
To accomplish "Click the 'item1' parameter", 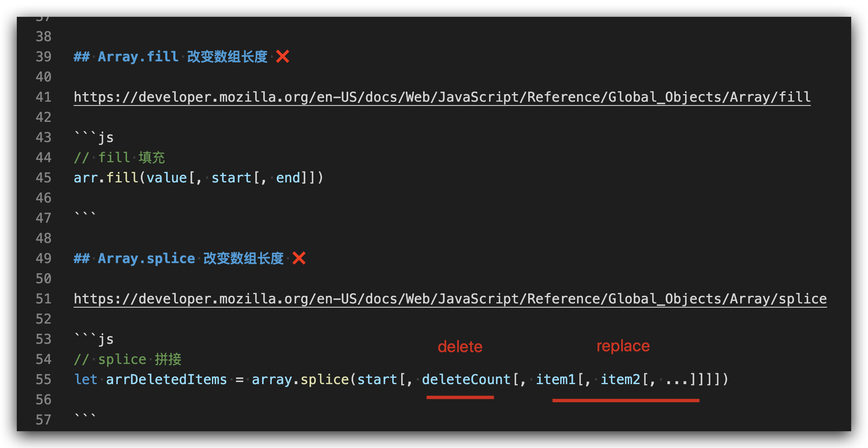I will point(555,379).
